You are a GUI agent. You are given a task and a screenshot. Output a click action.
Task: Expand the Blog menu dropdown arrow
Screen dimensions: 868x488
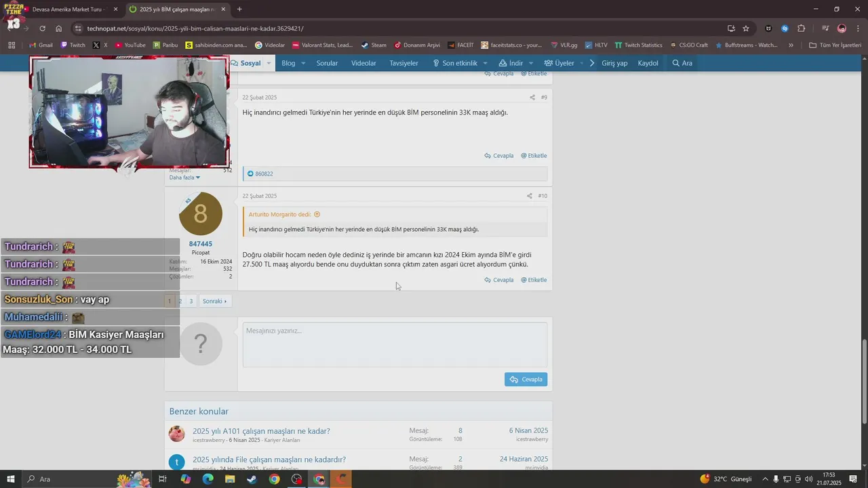pyautogui.click(x=303, y=63)
